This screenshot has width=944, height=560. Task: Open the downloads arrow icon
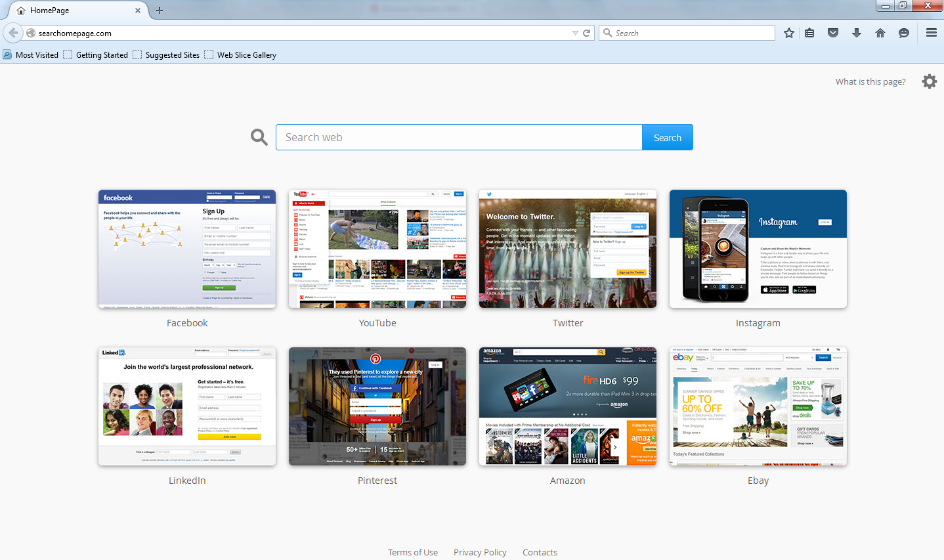[857, 33]
